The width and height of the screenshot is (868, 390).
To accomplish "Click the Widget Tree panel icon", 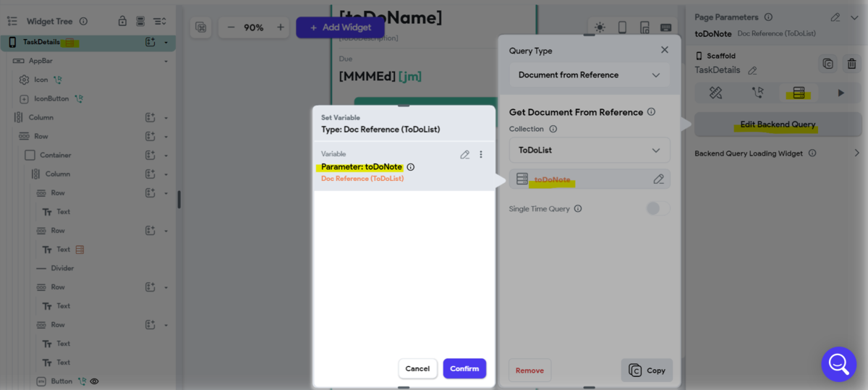I will click(12, 21).
